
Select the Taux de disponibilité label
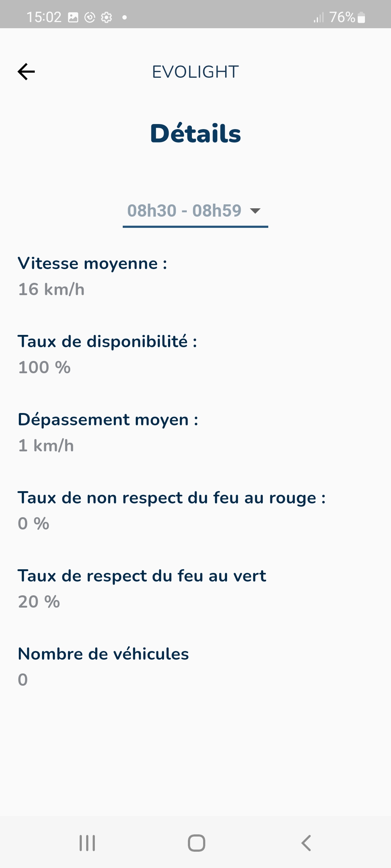click(x=108, y=342)
